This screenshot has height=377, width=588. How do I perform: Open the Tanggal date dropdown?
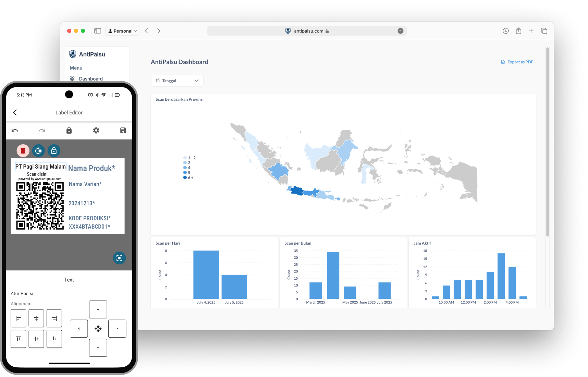(177, 81)
